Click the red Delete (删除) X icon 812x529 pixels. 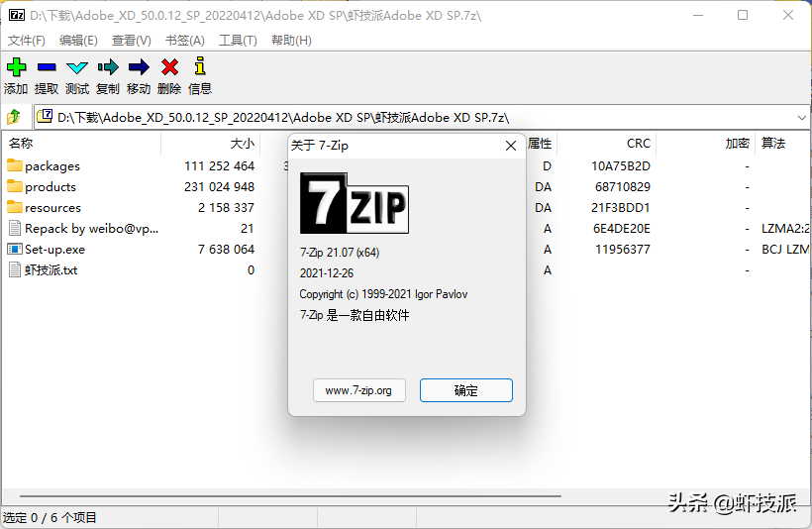169,66
